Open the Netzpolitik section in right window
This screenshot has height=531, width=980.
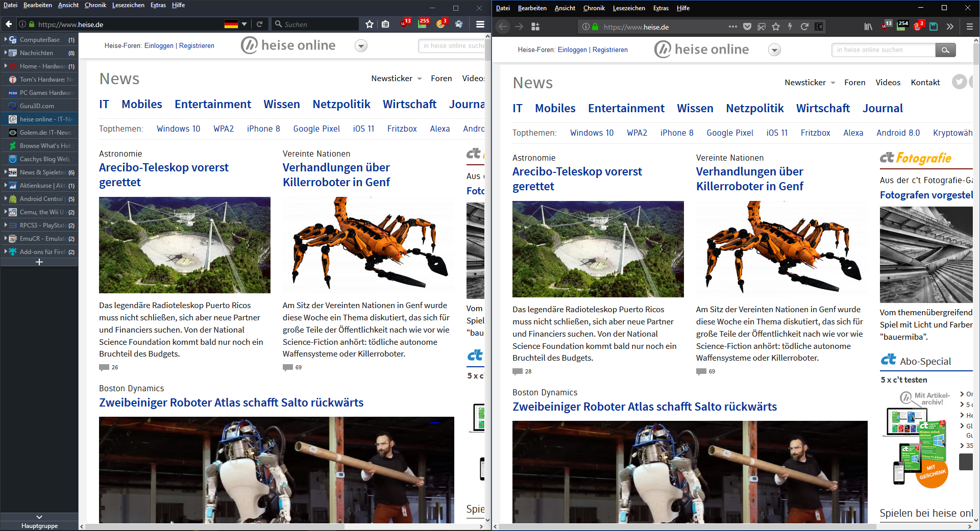coord(754,108)
